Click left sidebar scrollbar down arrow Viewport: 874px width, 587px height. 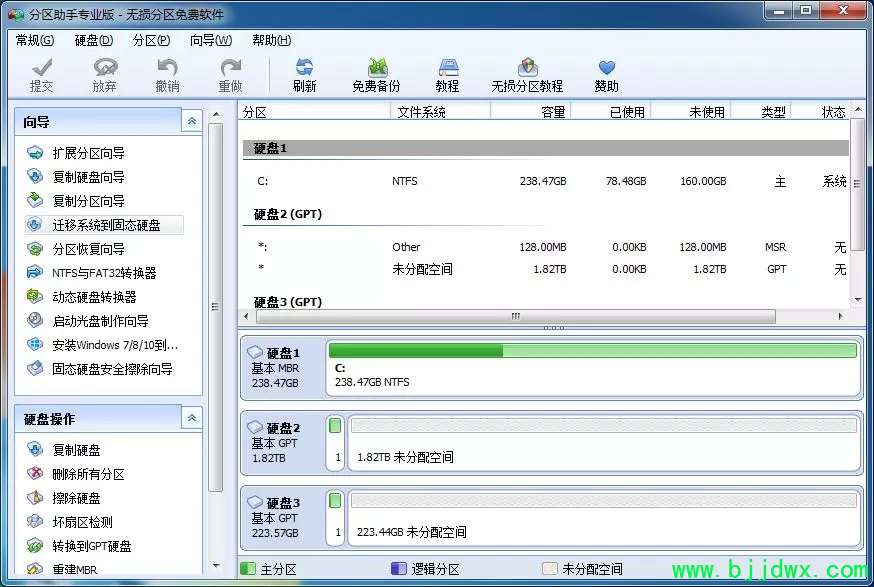coord(216,566)
